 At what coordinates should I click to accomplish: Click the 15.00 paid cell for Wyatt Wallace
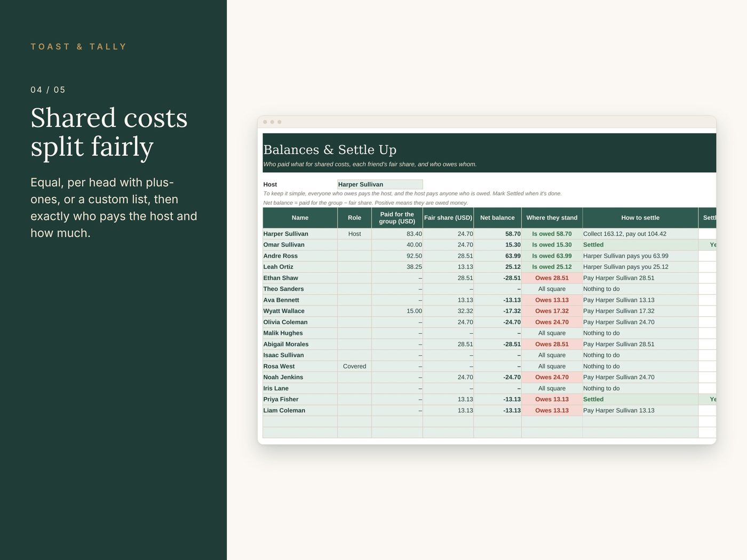coord(397,311)
